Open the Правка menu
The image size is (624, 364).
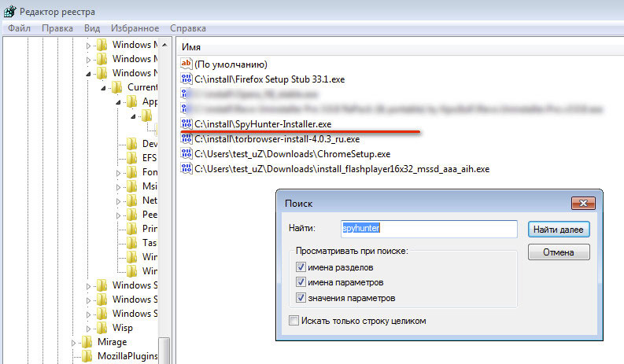coord(57,28)
